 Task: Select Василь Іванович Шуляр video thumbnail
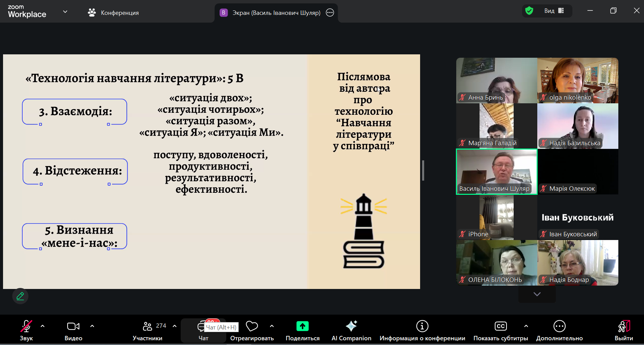[496, 171]
